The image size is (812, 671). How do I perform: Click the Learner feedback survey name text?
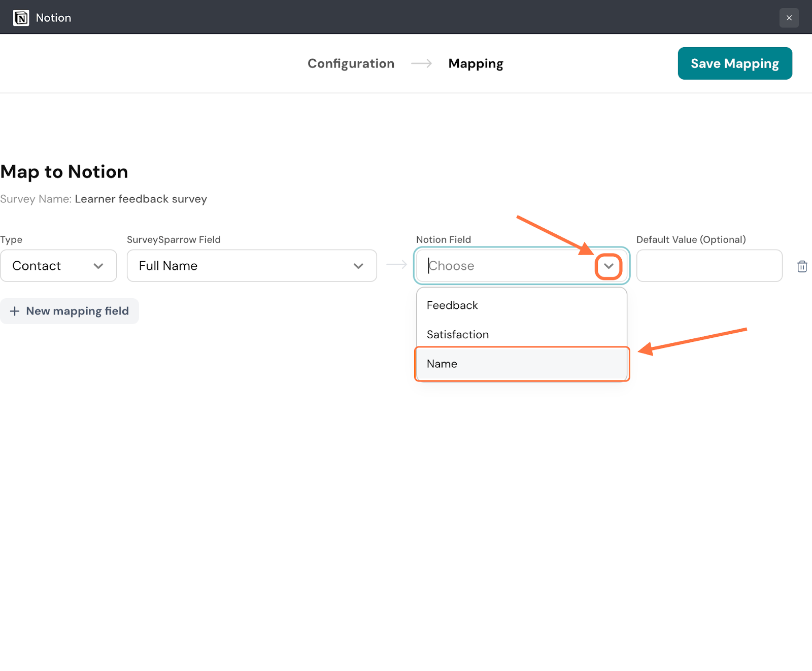141,199
